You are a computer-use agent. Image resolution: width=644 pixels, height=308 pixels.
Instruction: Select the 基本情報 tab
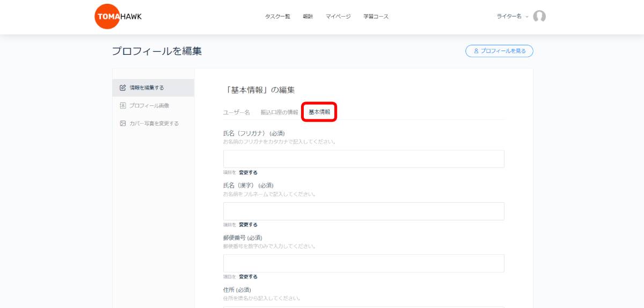pyautogui.click(x=319, y=112)
